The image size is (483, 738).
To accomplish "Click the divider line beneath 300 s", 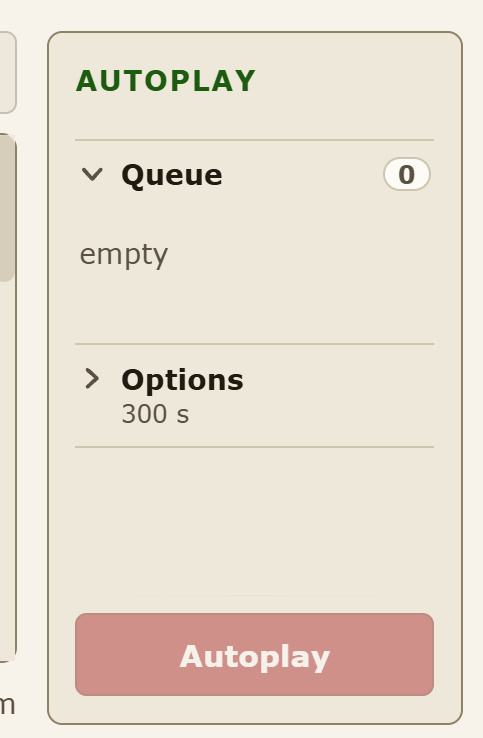I will [x=254, y=447].
